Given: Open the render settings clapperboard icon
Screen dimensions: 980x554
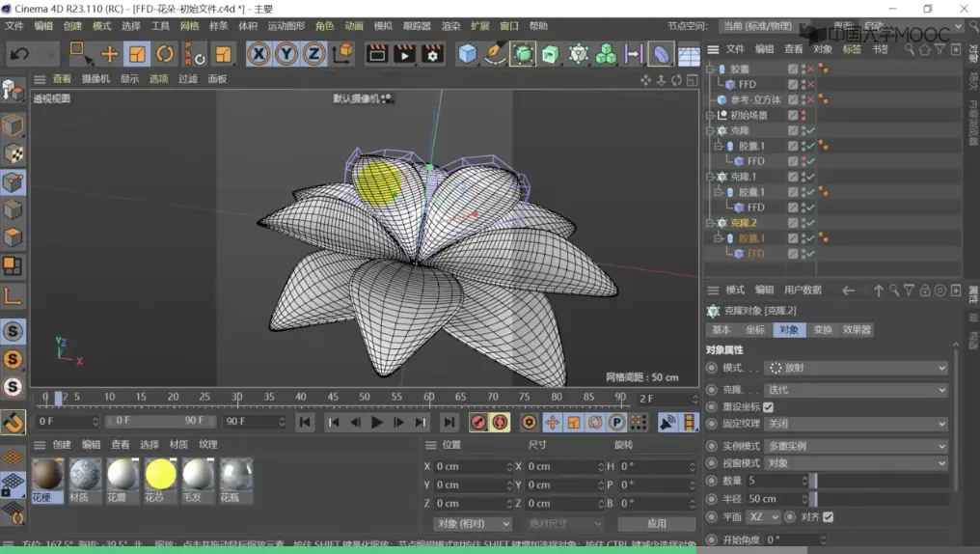Looking at the screenshot, I should 431,54.
